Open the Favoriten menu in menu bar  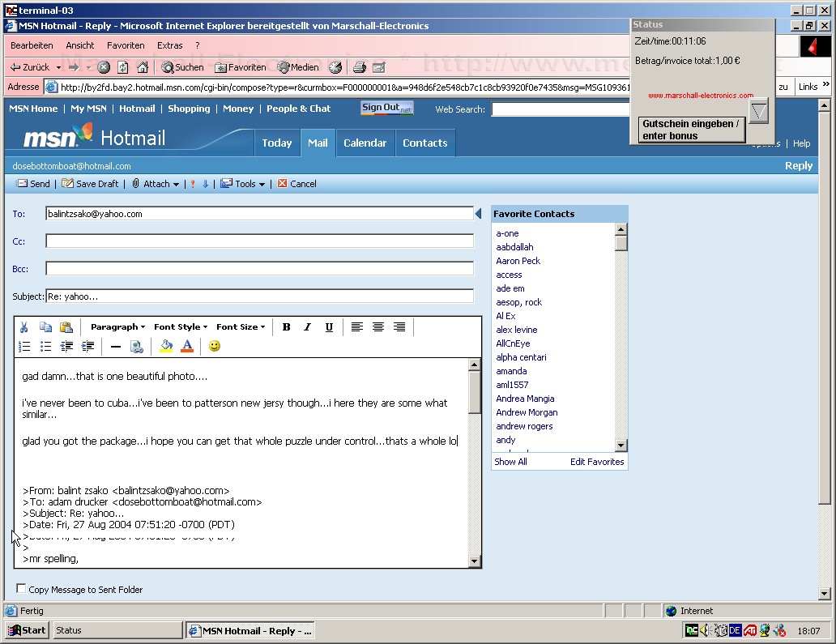(126, 46)
